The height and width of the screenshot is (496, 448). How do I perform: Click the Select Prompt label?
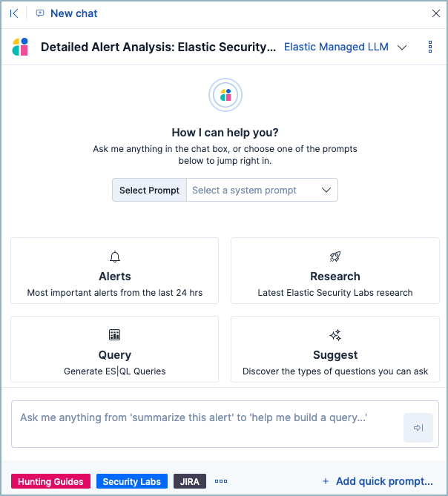click(149, 190)
